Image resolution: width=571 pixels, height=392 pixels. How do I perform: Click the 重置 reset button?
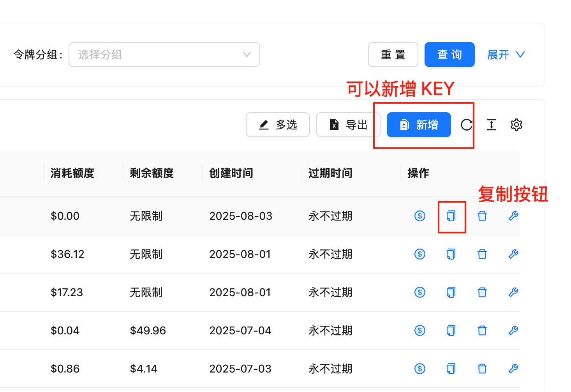tap(393, 55)
